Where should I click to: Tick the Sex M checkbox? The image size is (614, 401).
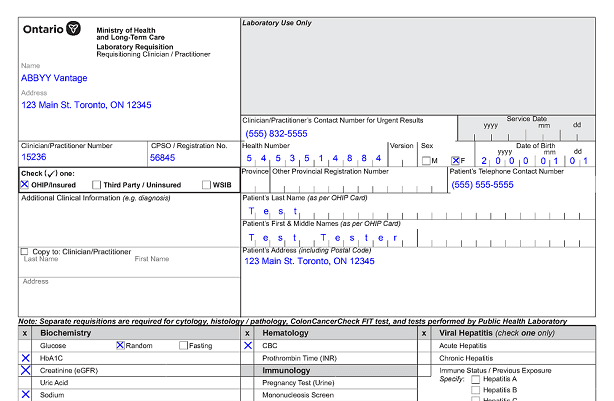coord(426,161)
